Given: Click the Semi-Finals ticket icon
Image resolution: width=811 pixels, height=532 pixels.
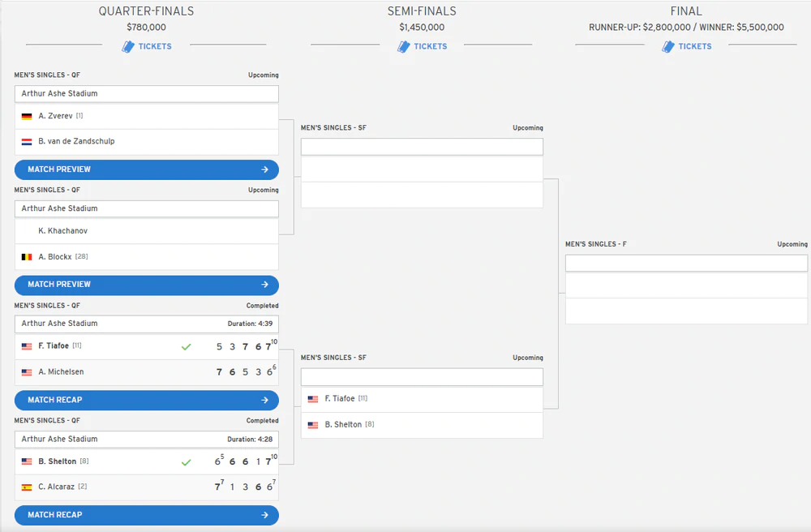Looking at the screenshot, I should (x=403, y=46).
